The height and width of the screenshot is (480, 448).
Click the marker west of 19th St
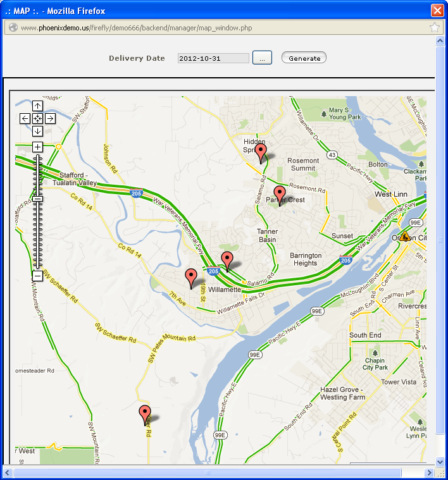191,278
